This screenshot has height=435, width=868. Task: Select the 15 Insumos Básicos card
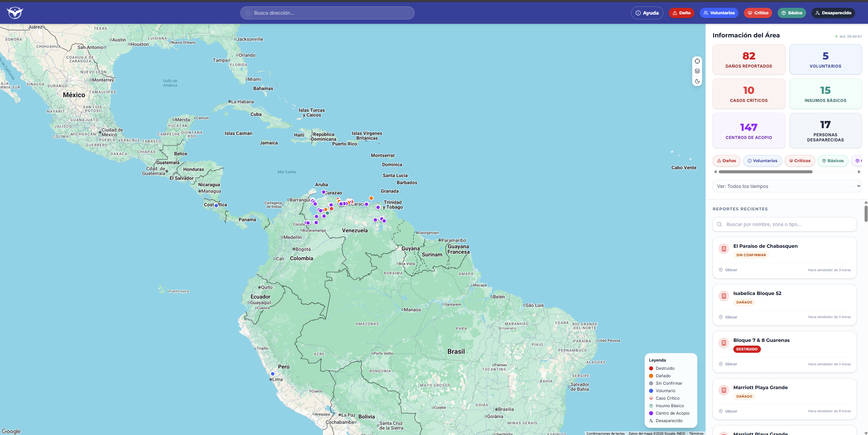click(826, 94)
